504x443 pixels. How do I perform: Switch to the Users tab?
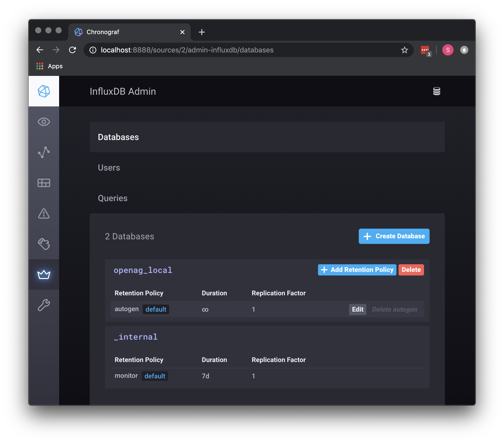(x=267, y=168)
